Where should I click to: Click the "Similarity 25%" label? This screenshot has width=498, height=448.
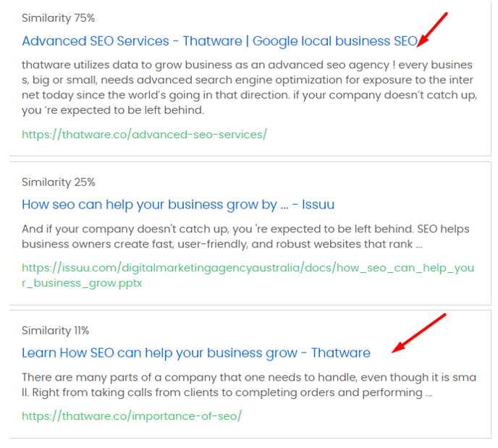click(x=58, y=182)
